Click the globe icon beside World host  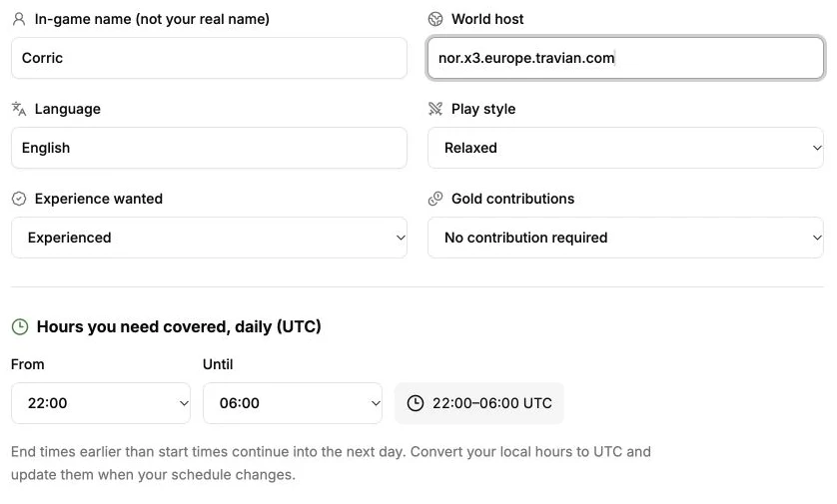(x=435, y=19)
